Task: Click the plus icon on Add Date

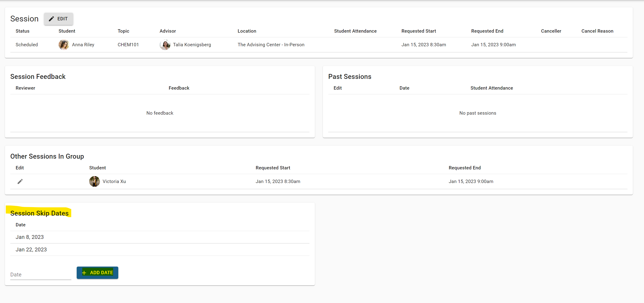Action: click(x=84, y=273)
